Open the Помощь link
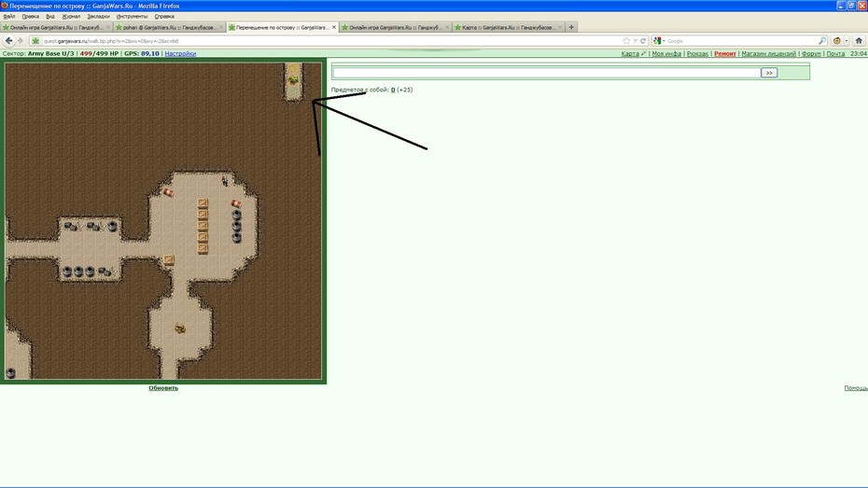Viewport: 868px width, 488px height. click(x=856, y=388)
